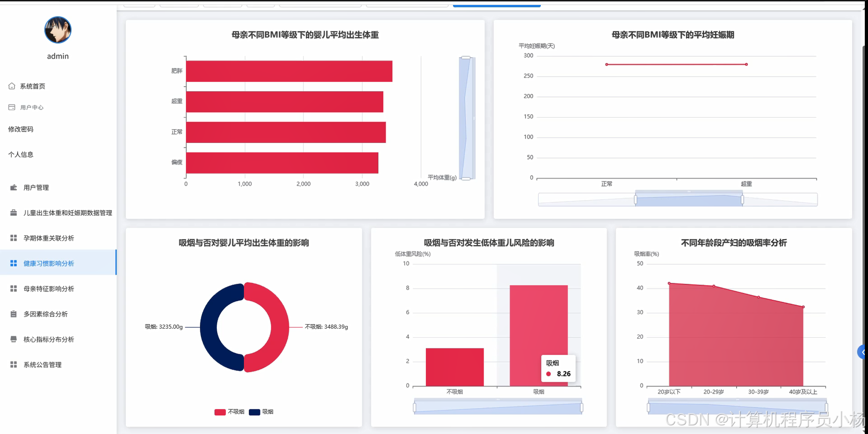The height and width of the screenshot is (434, 868).
Task: Select the 孕期体重关联分析 grid icon
Action: point(13,237)
